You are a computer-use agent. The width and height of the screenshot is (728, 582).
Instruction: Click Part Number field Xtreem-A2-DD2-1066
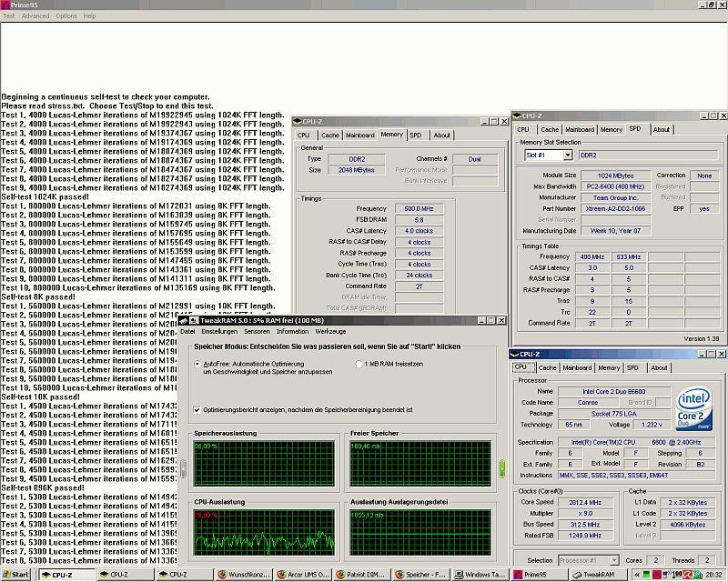click(616, 209)
